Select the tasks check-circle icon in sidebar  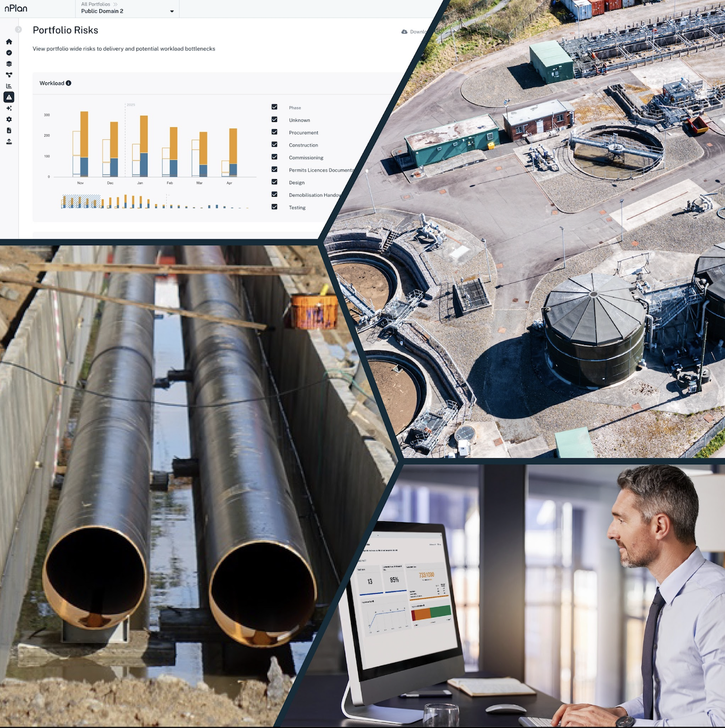coord(9,53)
